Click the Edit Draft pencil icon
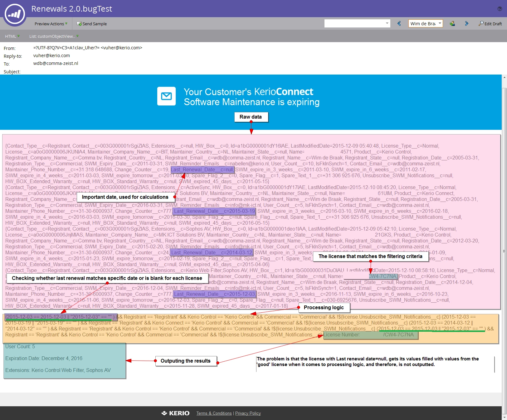This screenshot has width=507, height=420. point(481,23)
